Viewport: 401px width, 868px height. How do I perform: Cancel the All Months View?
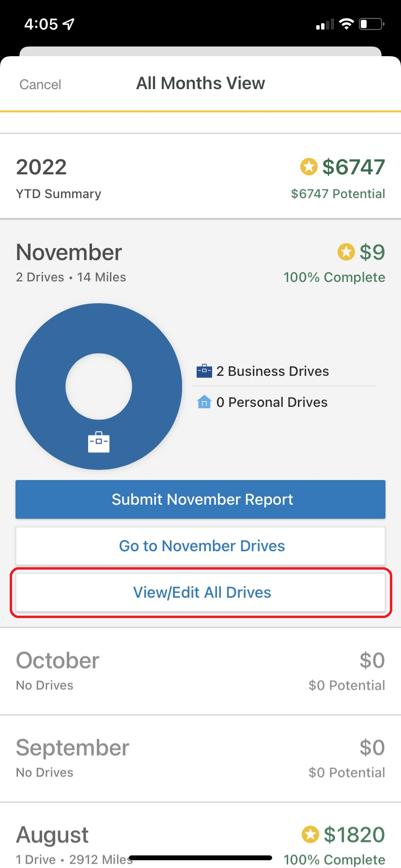tap(40, 84)
